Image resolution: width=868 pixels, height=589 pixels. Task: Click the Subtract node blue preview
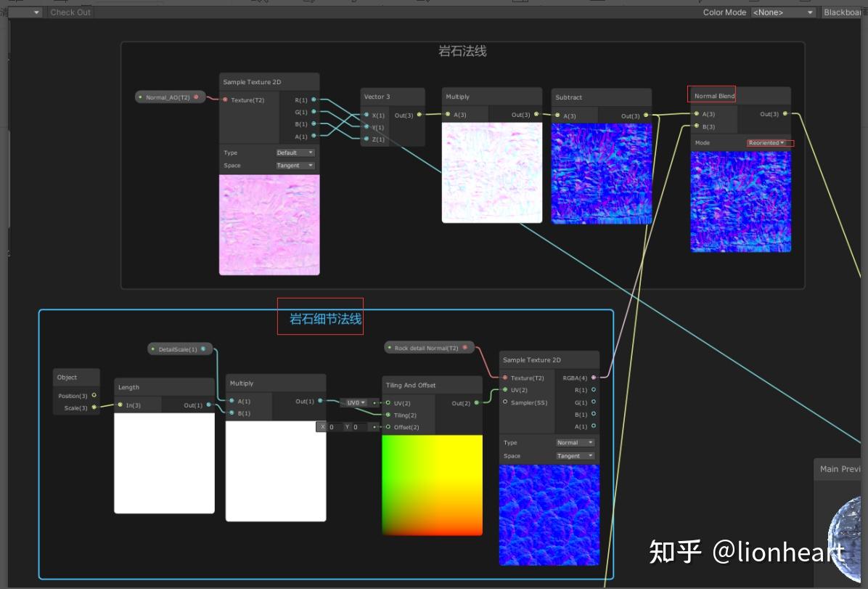[x=601, y=174]
